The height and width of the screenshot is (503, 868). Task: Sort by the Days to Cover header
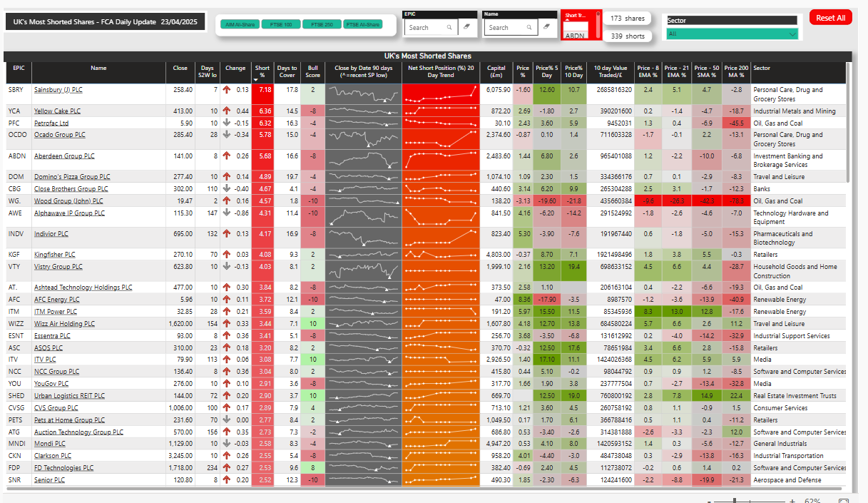coord(287,72)
